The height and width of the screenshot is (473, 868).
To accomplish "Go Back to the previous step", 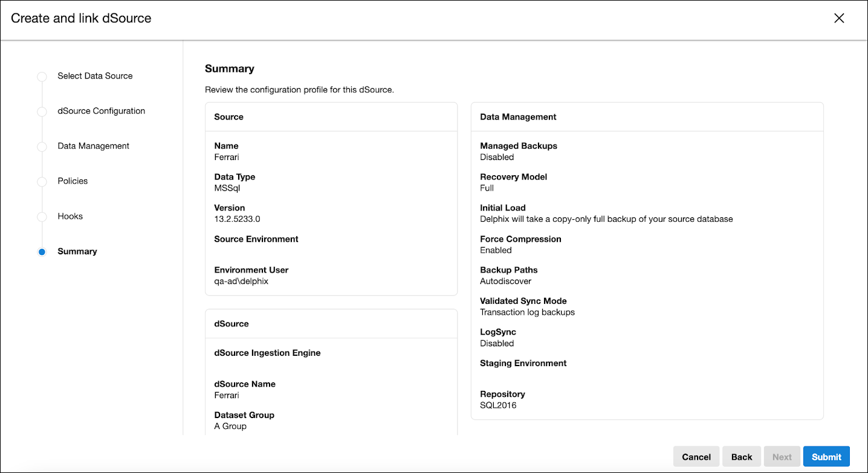I will pos(742,457).
